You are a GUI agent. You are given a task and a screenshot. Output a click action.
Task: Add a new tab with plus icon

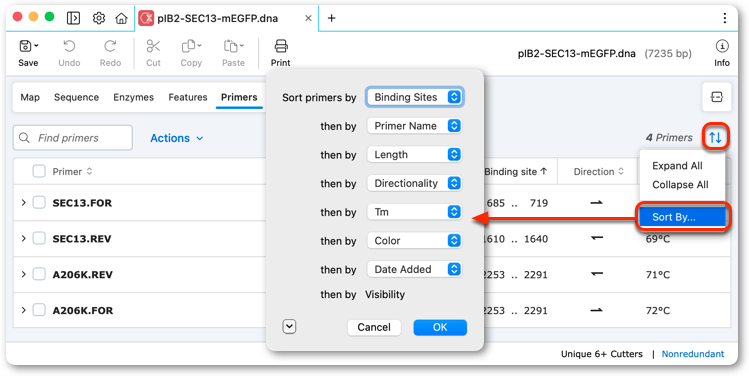(x=332, y=18)
